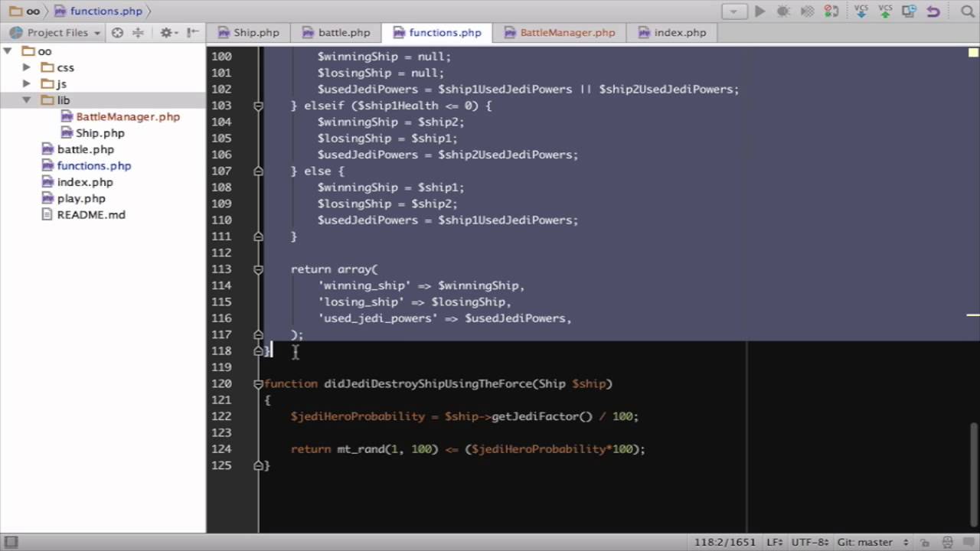The image size is (980, 551).
Task: Click $usedJediPowers on line 116
Action: (514, 318)
